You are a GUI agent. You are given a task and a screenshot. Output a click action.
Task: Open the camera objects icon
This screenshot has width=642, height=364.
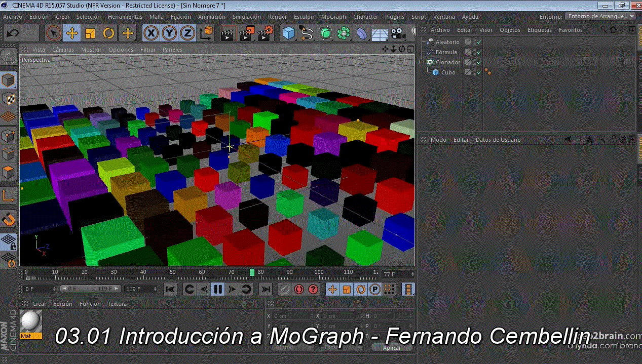[398, 33]
